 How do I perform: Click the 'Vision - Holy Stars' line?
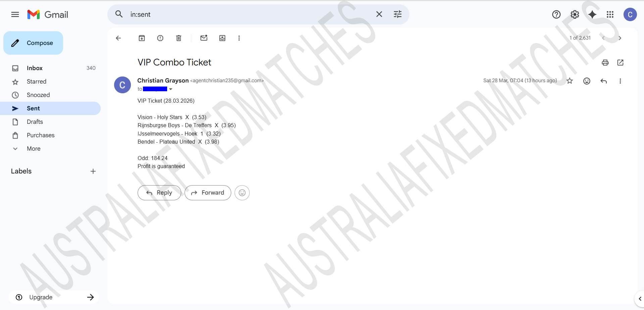pyautogui.click(x=172, y=117)
